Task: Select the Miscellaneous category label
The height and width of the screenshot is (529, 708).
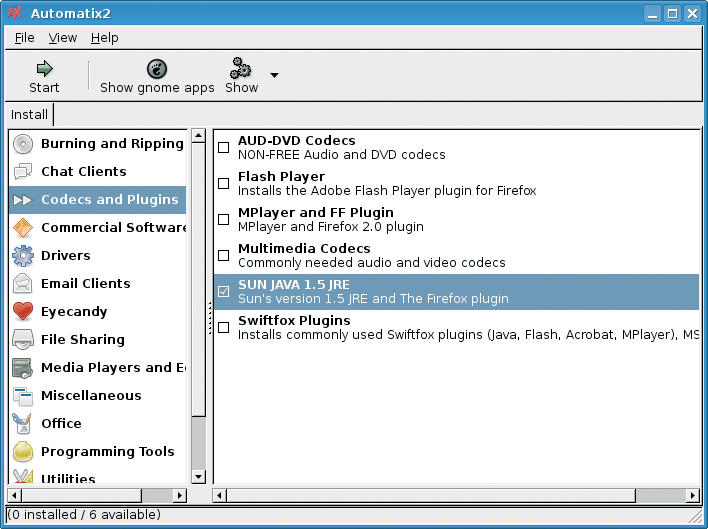Action: (91, 395)
